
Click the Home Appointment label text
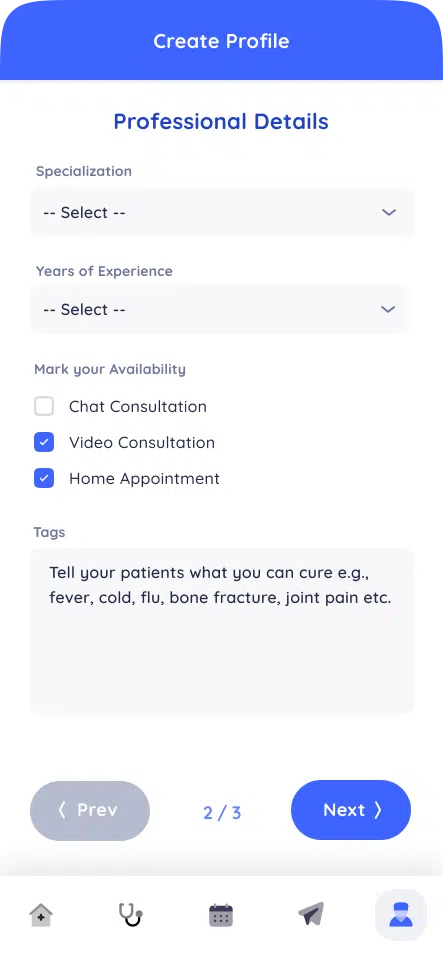pyautogui.click(x=144, y=479)
